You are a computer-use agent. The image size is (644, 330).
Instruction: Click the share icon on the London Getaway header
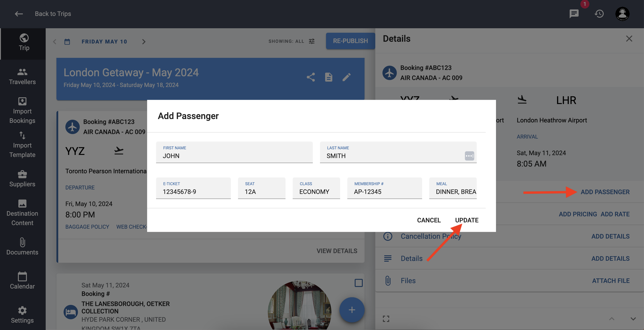pos(311,77)
